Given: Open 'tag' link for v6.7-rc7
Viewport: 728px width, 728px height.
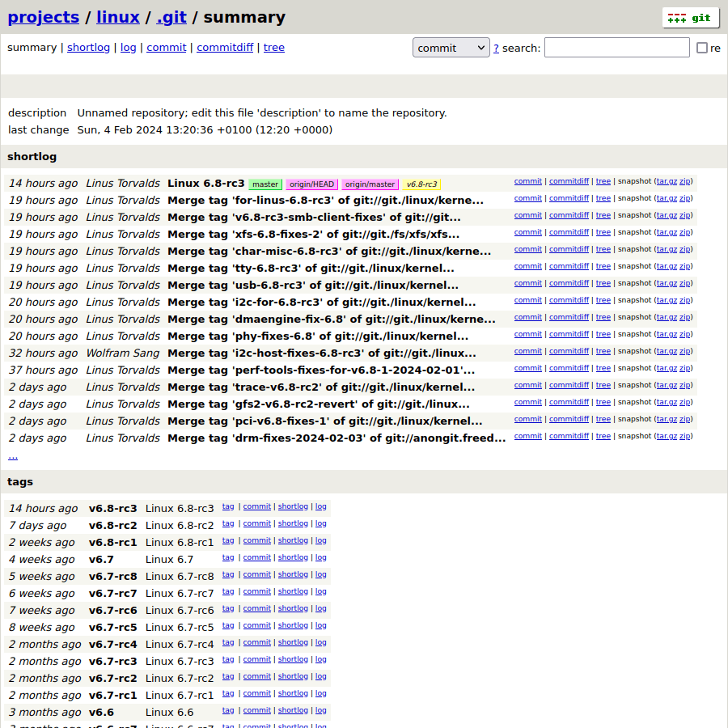Looking at the screenshot, I should [228, 591].
